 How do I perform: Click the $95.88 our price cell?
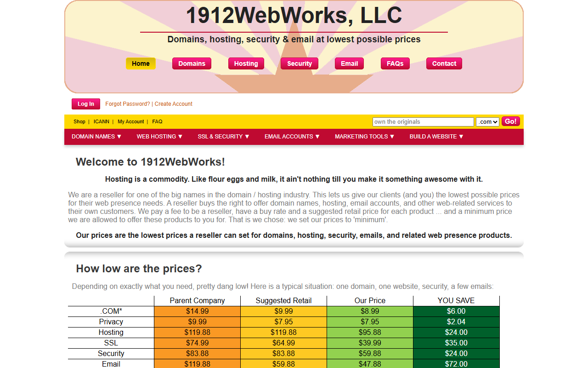point(370,333)
